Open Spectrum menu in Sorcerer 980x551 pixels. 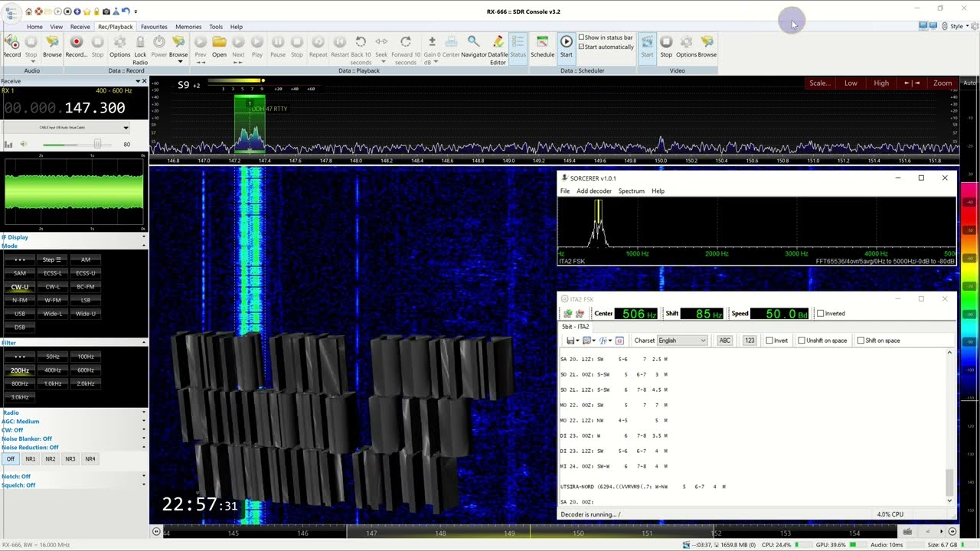pyautogui.click(x=631, y=191)
